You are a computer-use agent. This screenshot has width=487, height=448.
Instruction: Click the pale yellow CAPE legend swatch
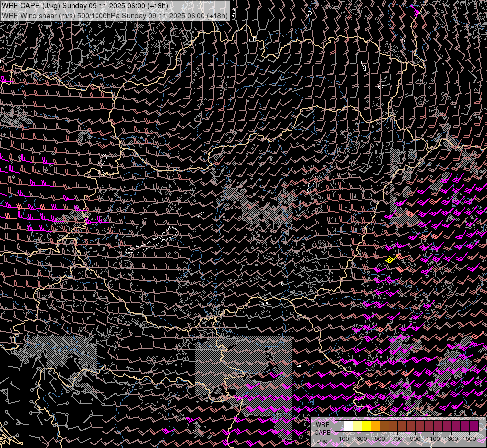[357, 426]
